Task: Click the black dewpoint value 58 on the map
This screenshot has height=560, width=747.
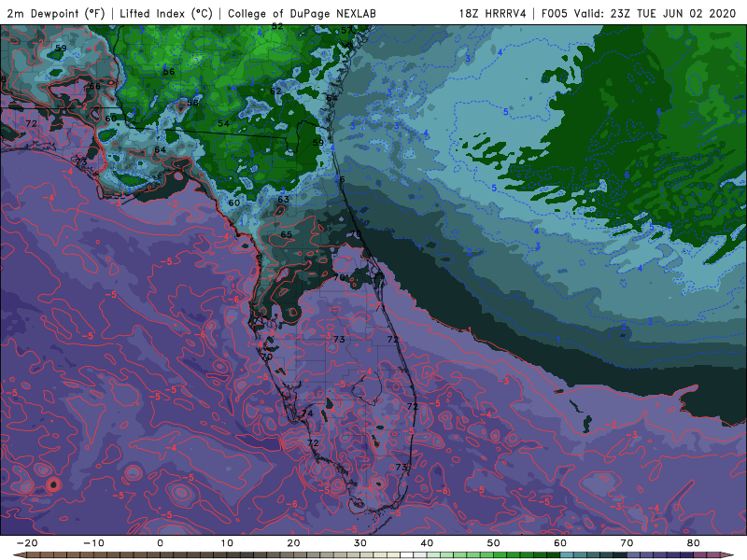Action: coord(192,103)
